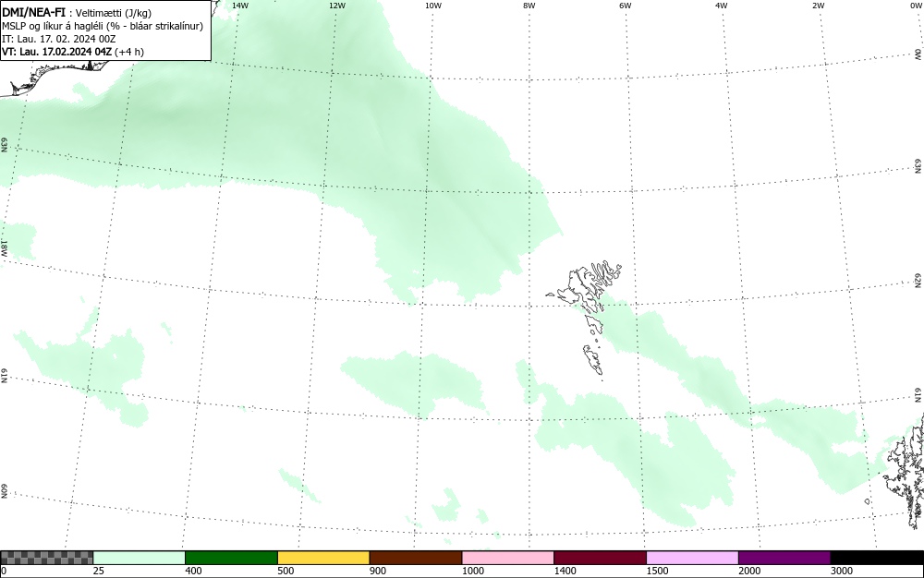Click the 6W longitude label
The height and width of the screenshot is (578, 924).
626,6
